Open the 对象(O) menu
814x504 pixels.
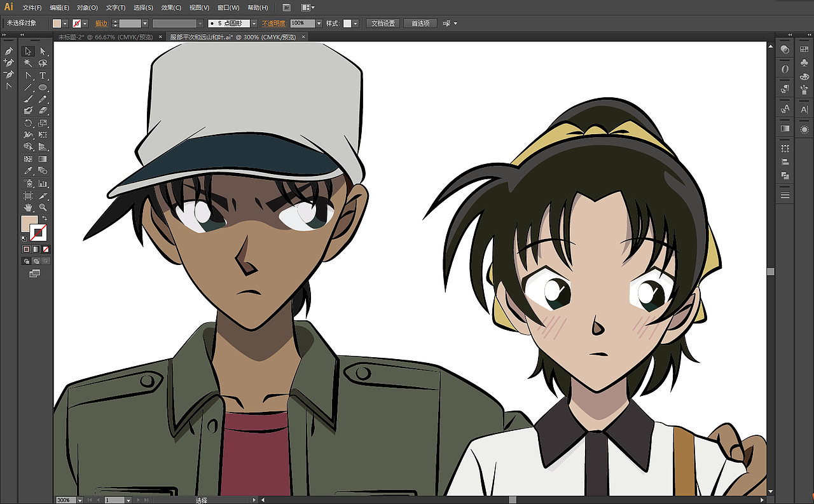point(88,8)
